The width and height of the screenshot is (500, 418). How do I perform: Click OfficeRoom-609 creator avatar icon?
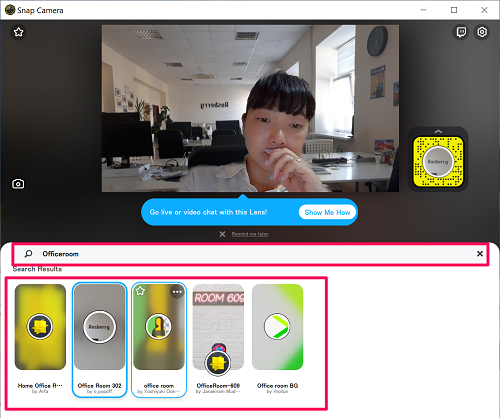[218, 363]
